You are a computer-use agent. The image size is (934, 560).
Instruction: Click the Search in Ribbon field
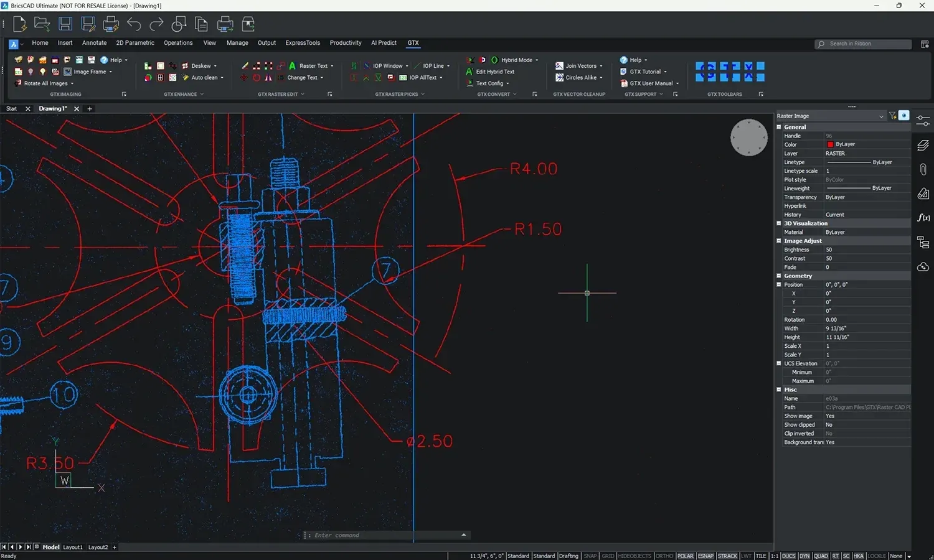click(863, 44)
